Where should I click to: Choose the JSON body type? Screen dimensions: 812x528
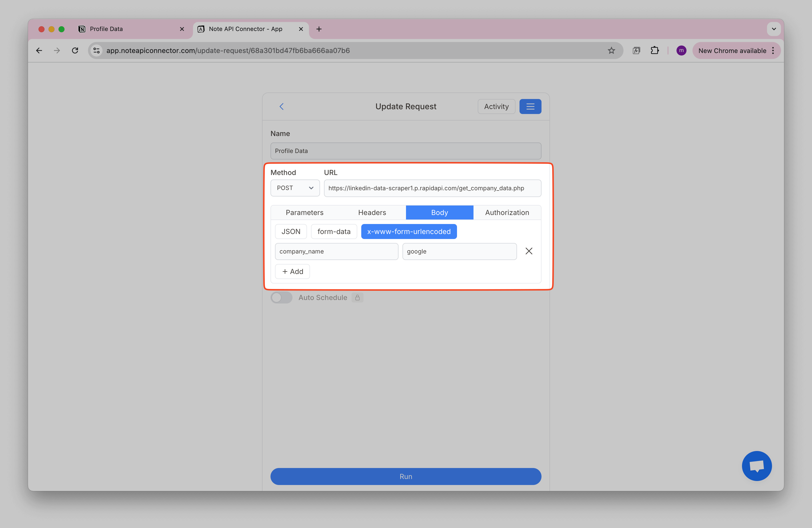pyautogui.click(x=291, y=231)
